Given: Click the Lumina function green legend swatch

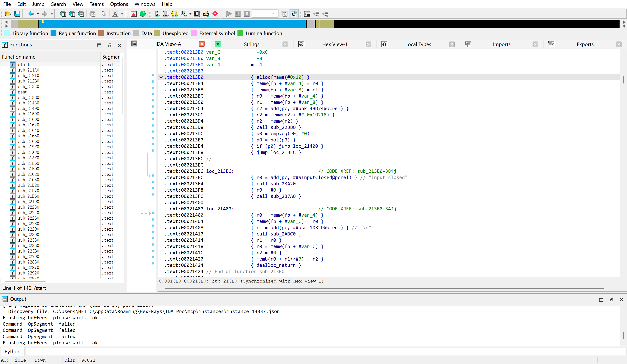Looking at the screenshot, I should 240,33.
